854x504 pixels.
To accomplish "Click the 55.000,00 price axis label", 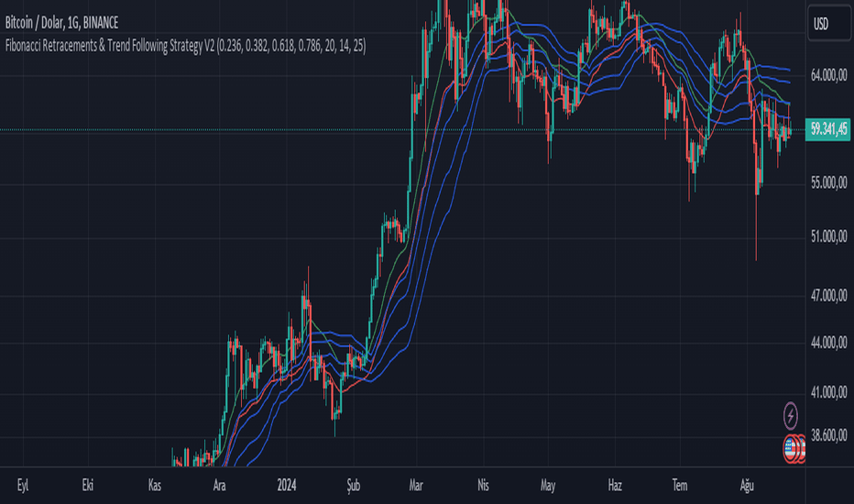I will pos(829,182).
